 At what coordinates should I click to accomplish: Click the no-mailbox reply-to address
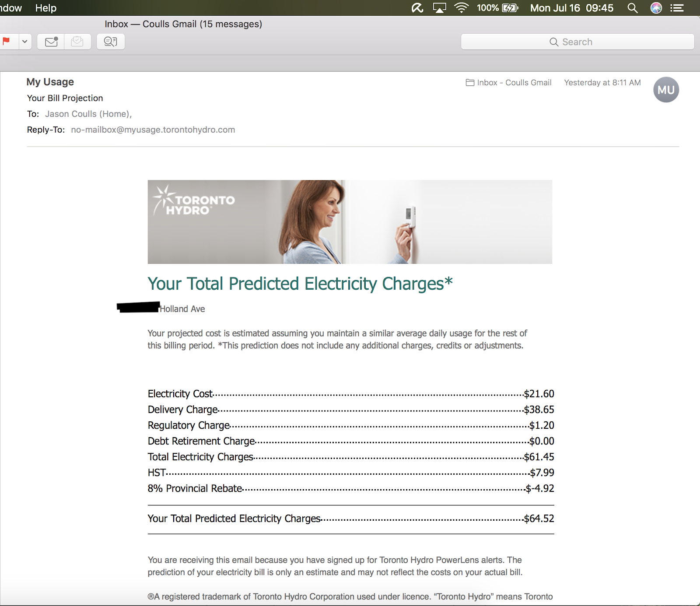point(153,130)
